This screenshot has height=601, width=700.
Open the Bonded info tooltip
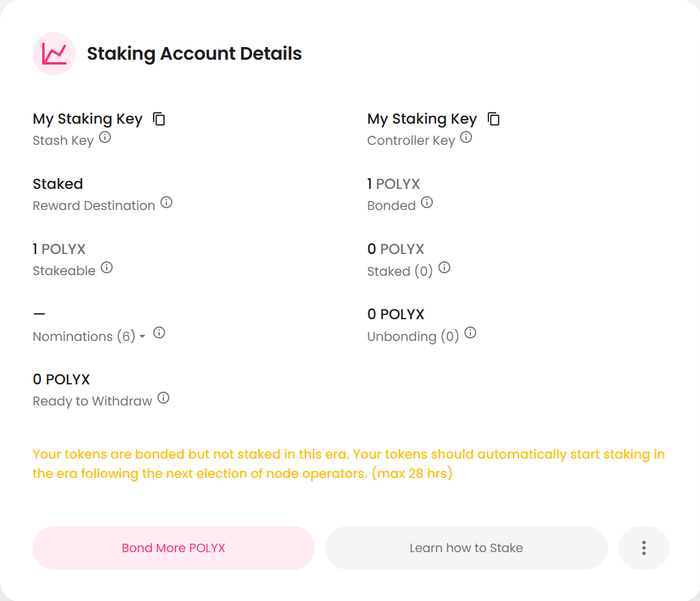pos(427,202)
